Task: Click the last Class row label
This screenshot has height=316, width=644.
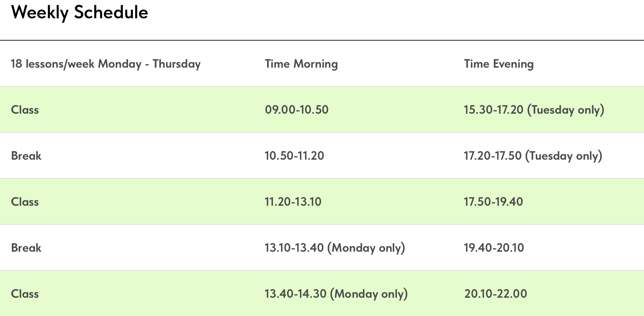Action: pyautogui.click(x=25, y=294)
